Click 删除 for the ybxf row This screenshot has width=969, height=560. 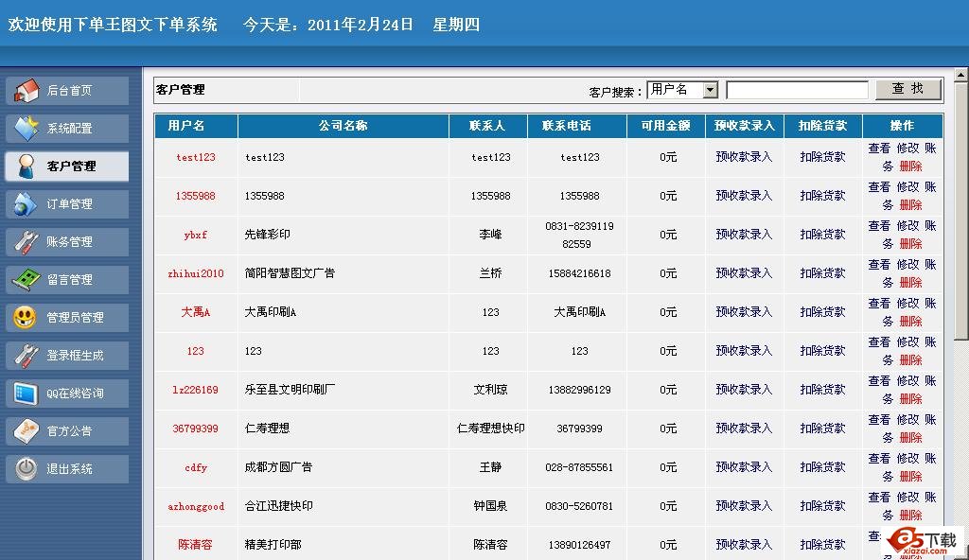tap(911, 243)
